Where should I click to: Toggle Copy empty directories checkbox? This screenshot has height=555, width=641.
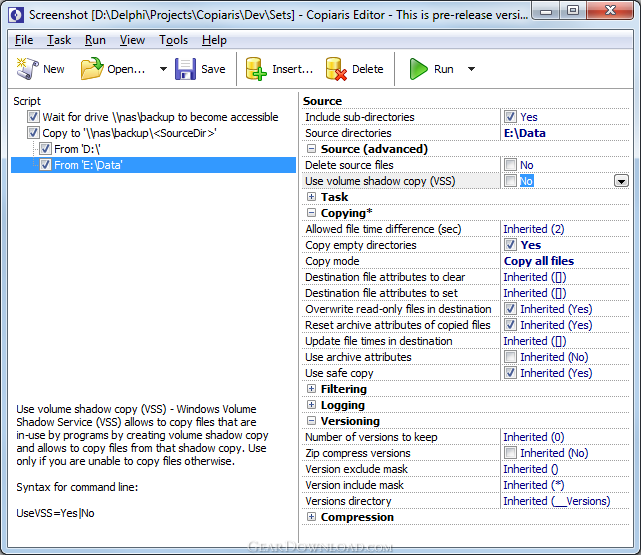click(510, 245)
